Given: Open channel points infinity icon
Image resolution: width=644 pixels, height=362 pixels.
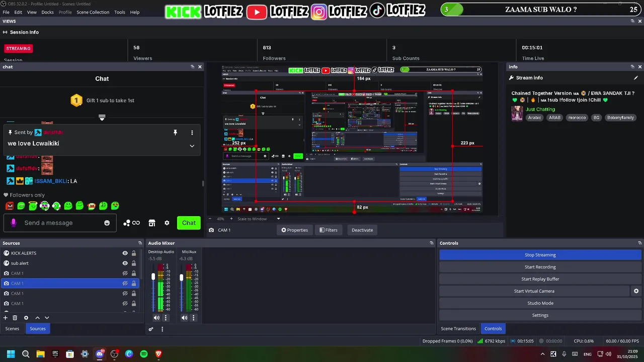Looking at the screenshot, I should (x=136, y=223).
